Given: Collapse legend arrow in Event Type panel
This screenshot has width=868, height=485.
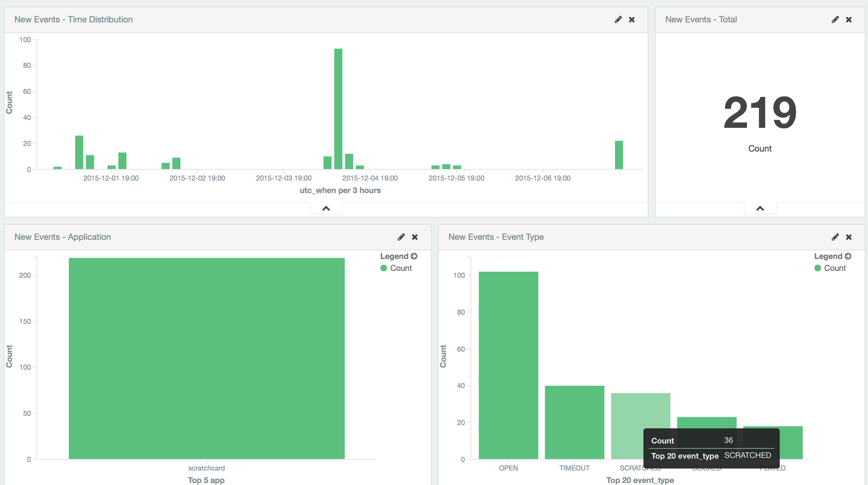Looking at the screenshot, I should point(848,256).
